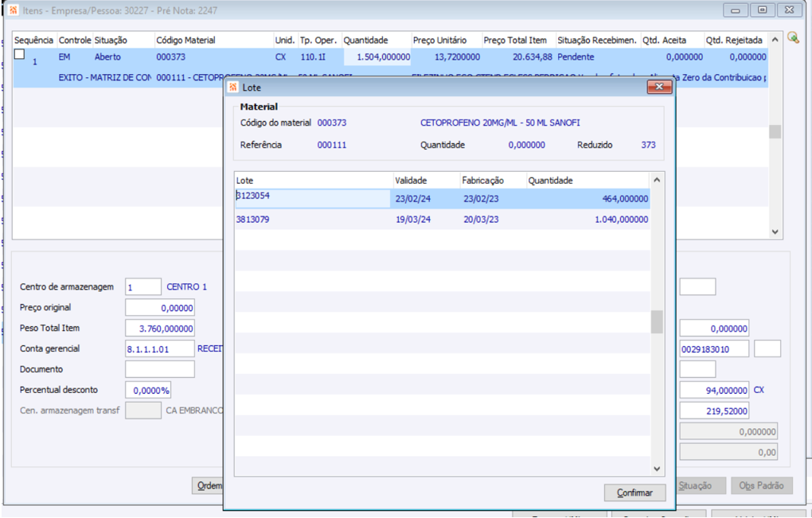Click the Peso Total Item field
The height and width of the screenshot is (518, 812).
(160, 329)
